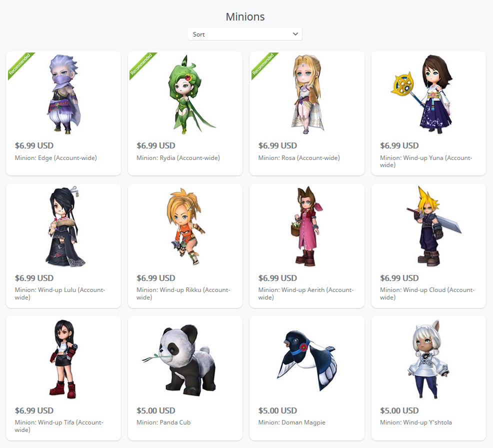Choose the Wind-up Tifa minion image

(x=63, y=359)
